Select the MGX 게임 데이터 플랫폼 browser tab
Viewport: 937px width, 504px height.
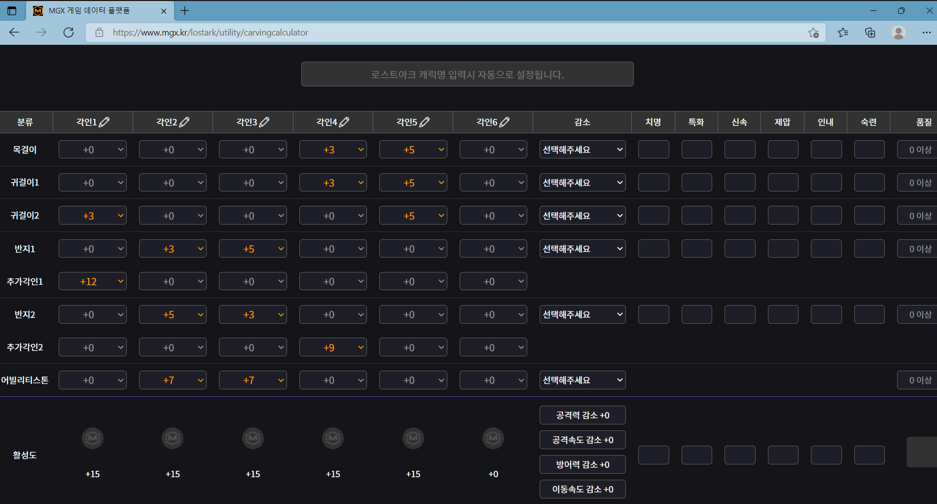[x=95, y=11]
